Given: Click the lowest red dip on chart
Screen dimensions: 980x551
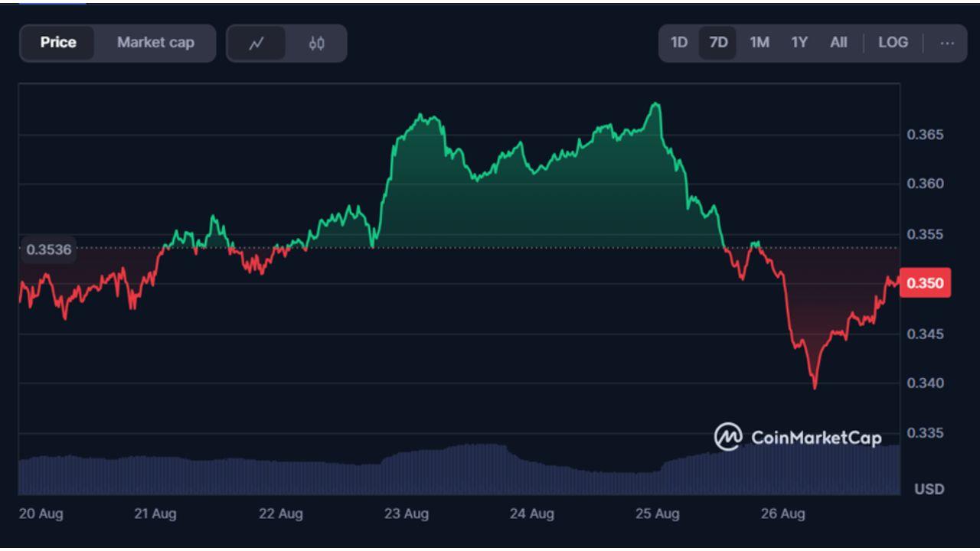Looking at the screenshot, I should point(814,387).
